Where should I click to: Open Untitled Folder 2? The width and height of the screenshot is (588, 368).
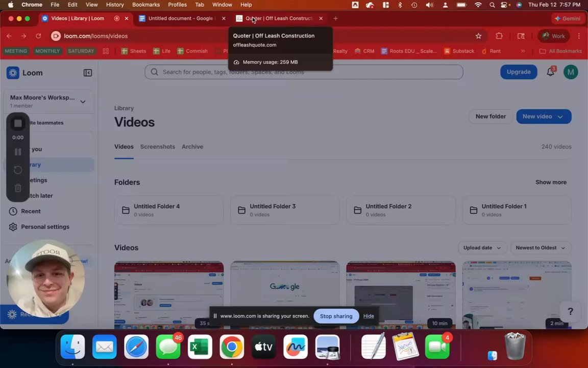401,210
